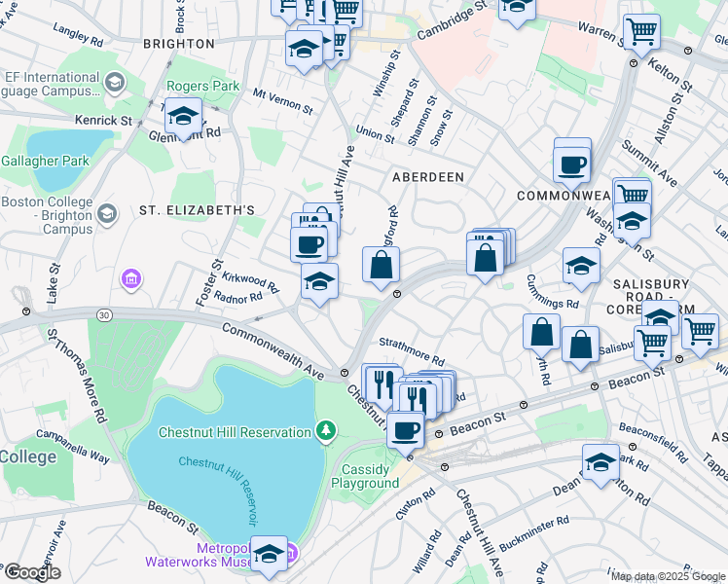
Task: Click the school marker above Cummings Rd
Action: click(x=581, y=265)
